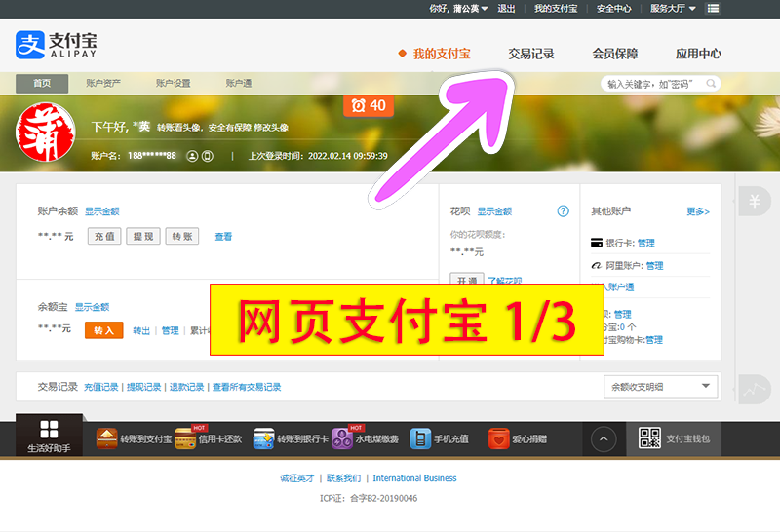Open 余额收支明细 dropdown

click(x=661, y=387)
